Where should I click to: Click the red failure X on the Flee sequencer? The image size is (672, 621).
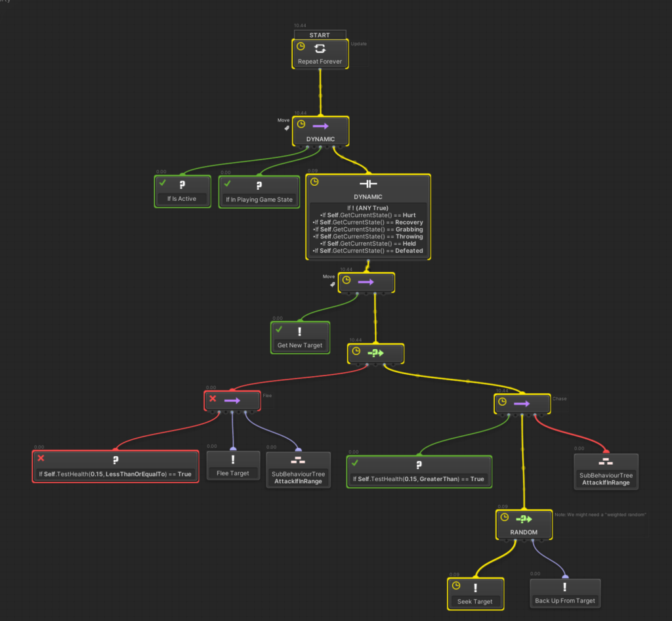213,398
